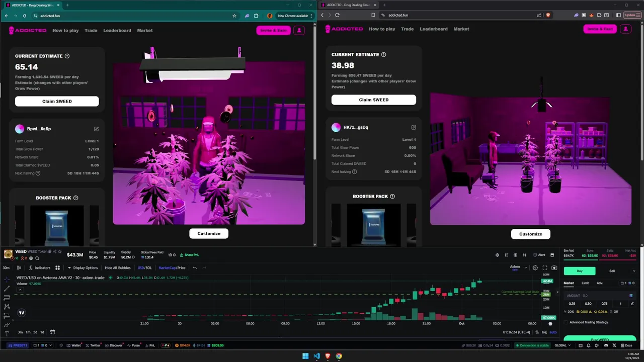Screen dimensions: 644x362
Task: Open chart settings gear icon
Action: (535, 268)
